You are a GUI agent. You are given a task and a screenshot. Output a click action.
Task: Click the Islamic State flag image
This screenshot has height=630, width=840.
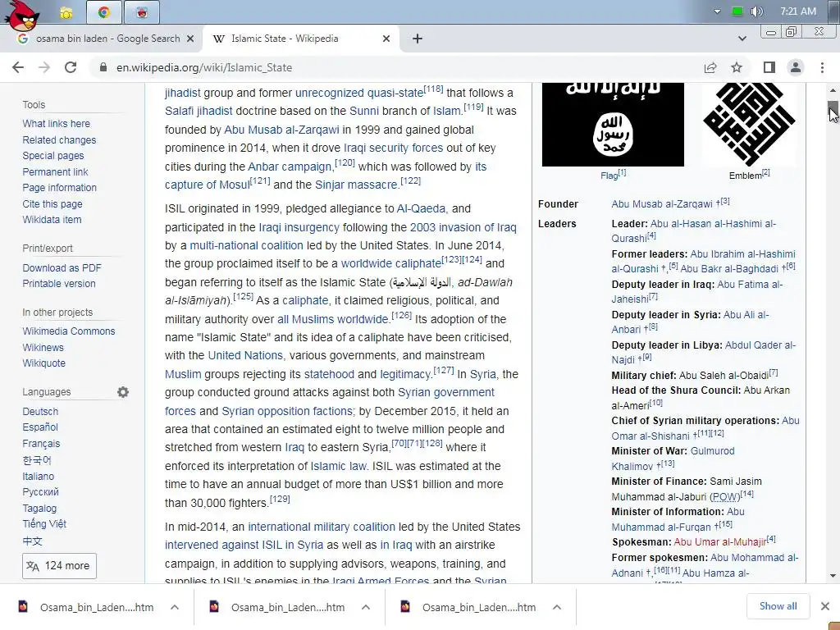pos(613,125)
